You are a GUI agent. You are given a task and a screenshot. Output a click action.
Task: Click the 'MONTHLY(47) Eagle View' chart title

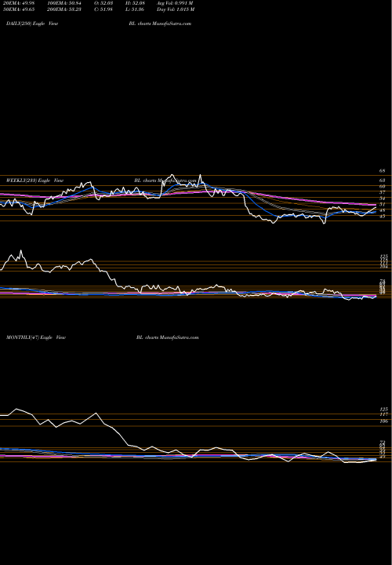36,337
